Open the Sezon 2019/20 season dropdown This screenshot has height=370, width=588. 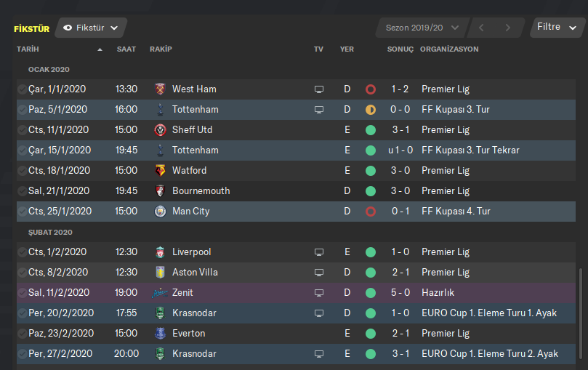[422, 28]
